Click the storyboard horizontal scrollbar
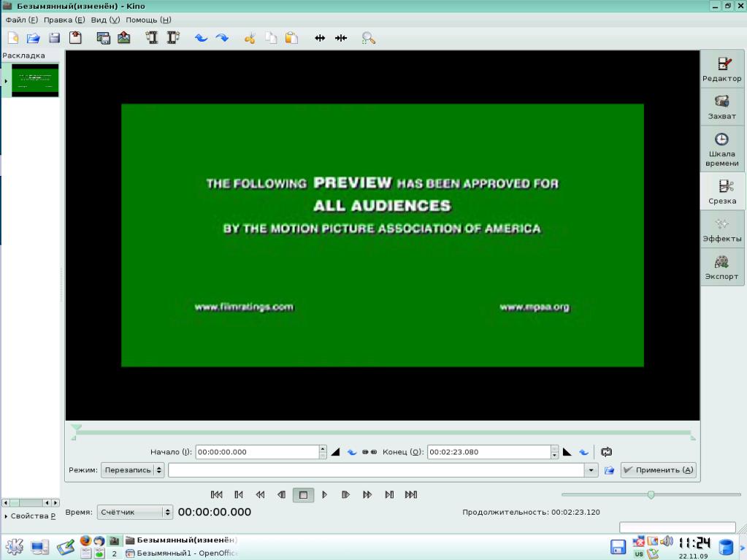This screenshot has width=747, height=560. click(31, 502)
